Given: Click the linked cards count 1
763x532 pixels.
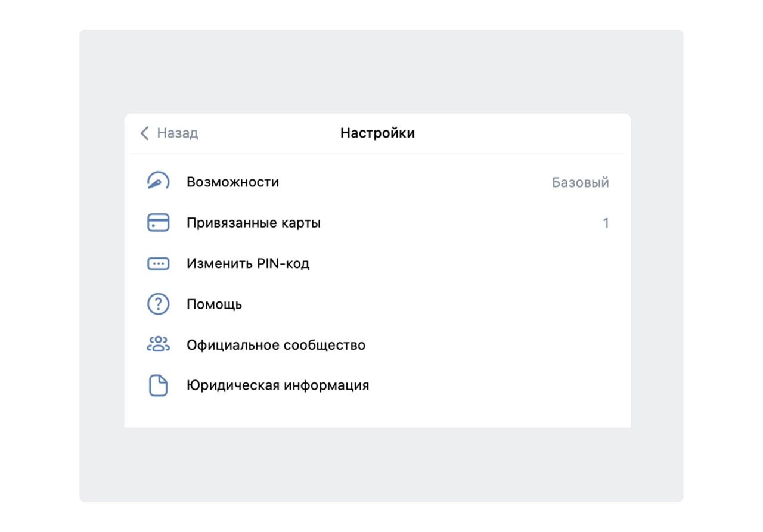Looking at the screenshot, I should tap(606, 223).
